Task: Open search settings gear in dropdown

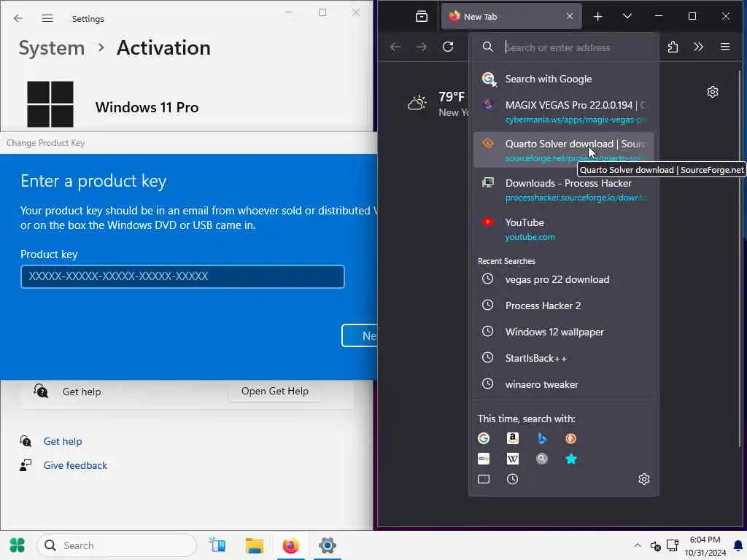Action: click(644, 479)
